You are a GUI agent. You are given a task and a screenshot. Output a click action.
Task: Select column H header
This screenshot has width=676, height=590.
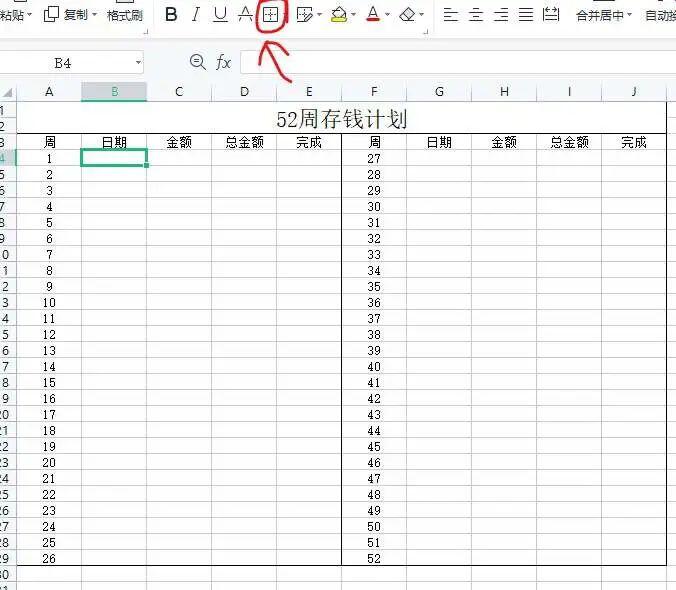tap(504, 92)
